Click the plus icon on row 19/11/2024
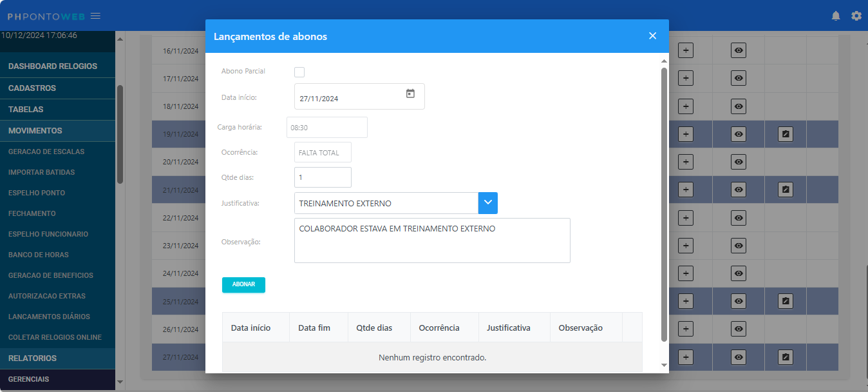This screenshot has height=392, width=868. pos(685,133)
